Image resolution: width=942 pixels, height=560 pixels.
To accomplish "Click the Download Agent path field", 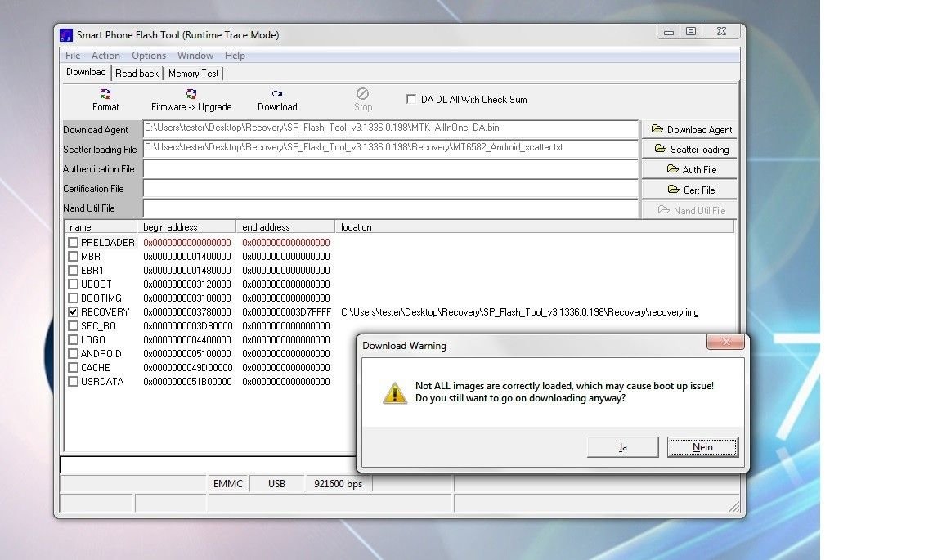I will click(391, 128).
